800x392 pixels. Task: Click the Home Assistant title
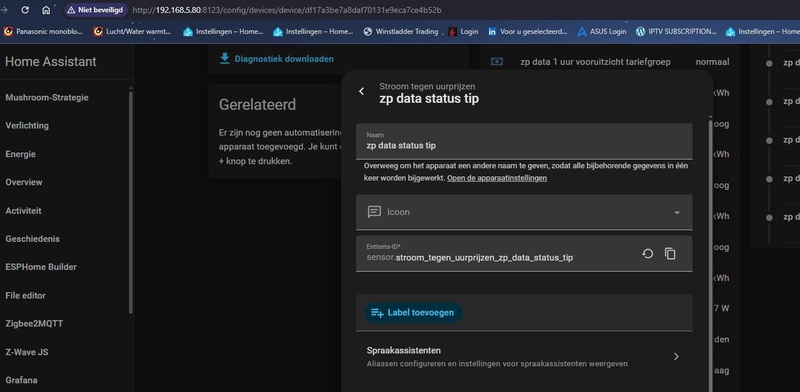click(x=51, y=62)
